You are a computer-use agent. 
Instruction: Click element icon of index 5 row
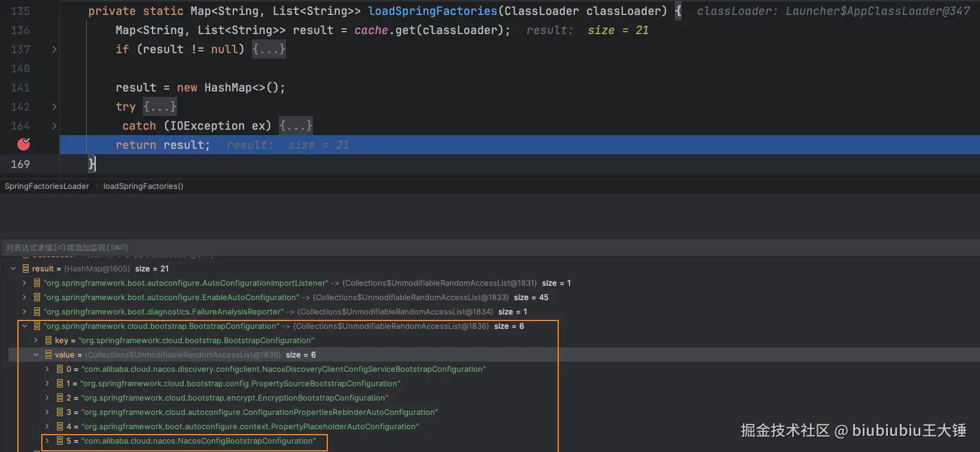pyautogui.click(x=60, y=441)
